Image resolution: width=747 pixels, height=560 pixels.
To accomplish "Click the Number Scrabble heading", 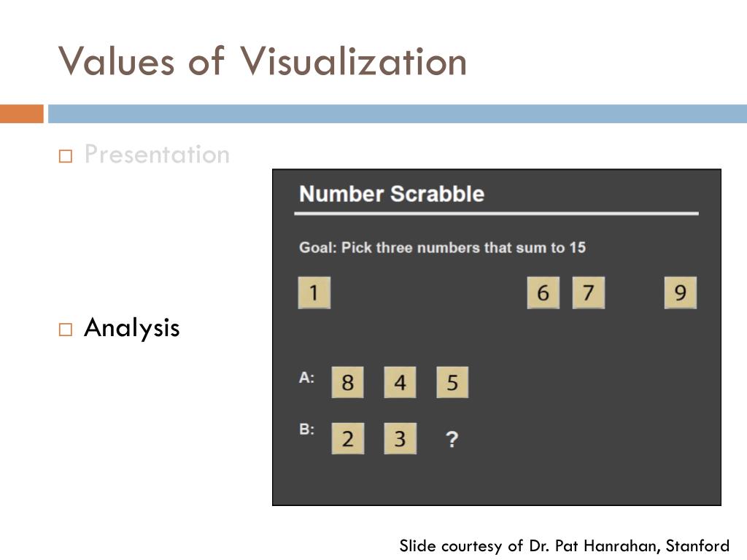I will (392, 194).
